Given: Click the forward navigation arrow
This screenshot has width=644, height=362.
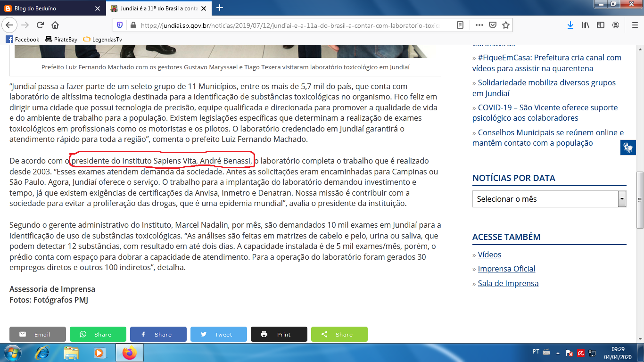Looking at the screenshot, I should click(25, 25).
